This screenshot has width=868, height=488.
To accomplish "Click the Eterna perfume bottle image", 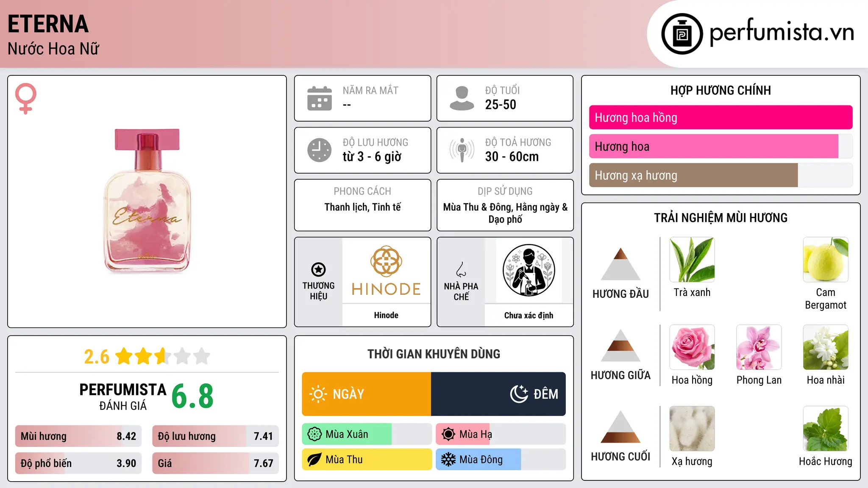I will click(x=147, y=201).
